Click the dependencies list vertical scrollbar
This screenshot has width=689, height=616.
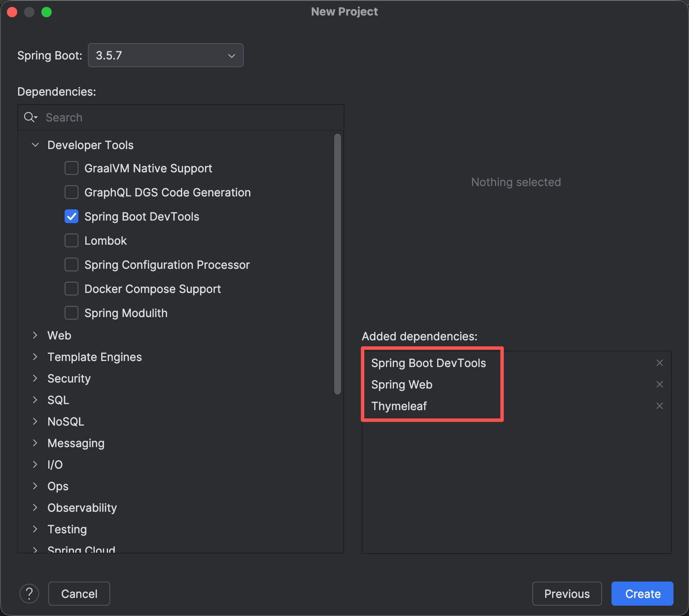pyautogui.click(x=338, y=264)
